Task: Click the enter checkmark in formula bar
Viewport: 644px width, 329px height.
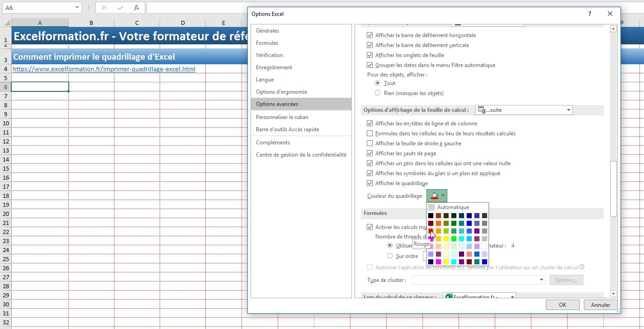Action: pyautogui.click(x=120, y=8)
